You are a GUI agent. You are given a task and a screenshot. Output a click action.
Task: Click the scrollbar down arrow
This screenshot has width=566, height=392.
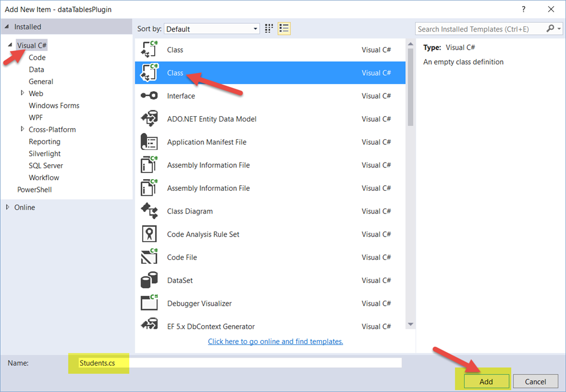point(411,324)
